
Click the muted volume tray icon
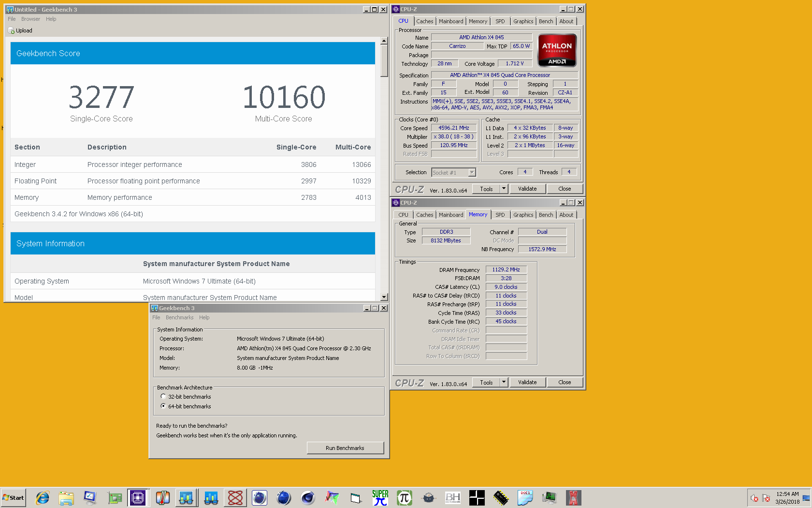[x=754, y=498]
